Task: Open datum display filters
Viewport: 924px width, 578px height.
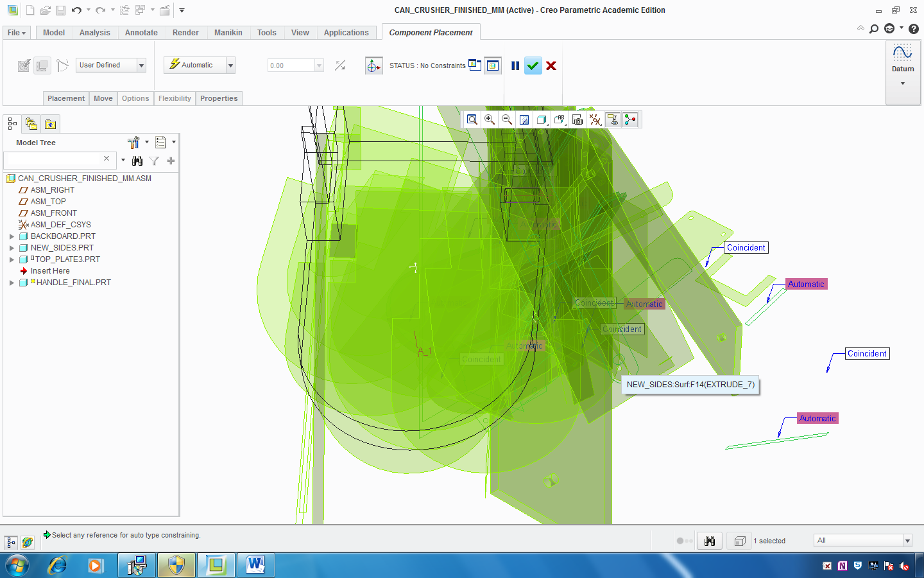Action: tap(595, 119)
